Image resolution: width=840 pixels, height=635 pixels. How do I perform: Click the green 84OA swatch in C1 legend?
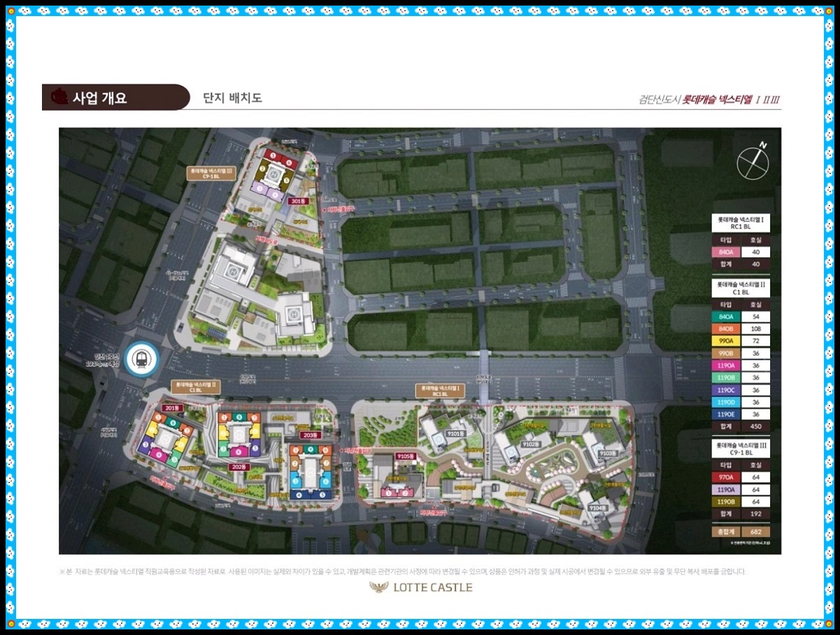point(727,317)
